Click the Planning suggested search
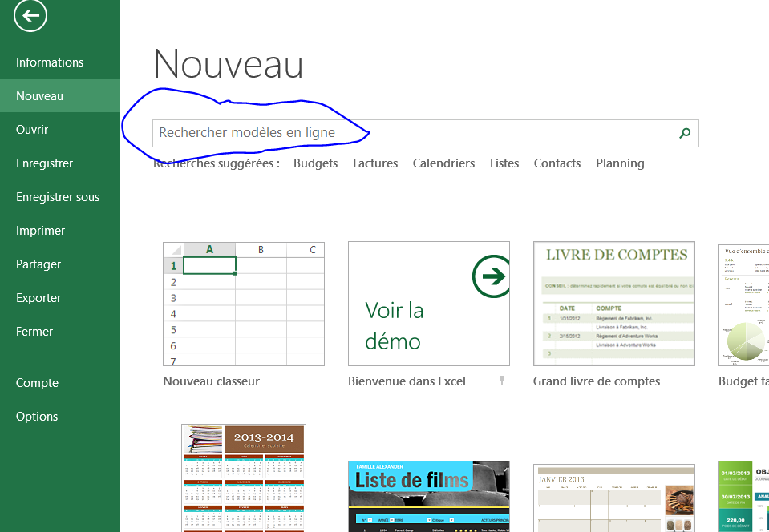769x532 pixels. coord(620,163)
